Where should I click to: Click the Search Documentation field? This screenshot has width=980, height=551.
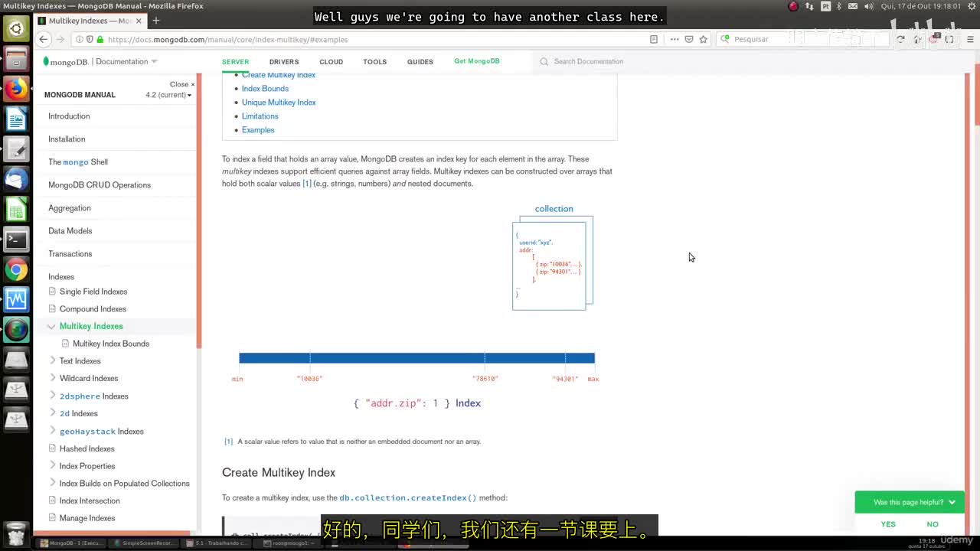pyautogui.click(x=588, y=61)
